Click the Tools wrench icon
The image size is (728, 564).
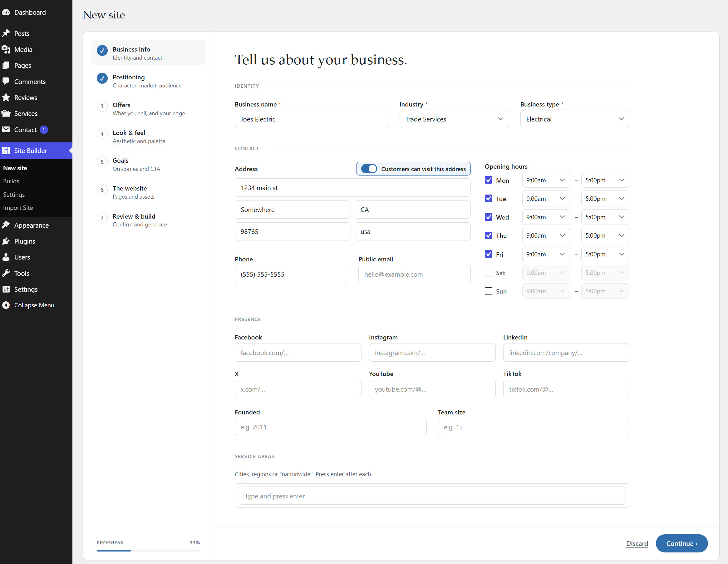(x=6, y=273)
